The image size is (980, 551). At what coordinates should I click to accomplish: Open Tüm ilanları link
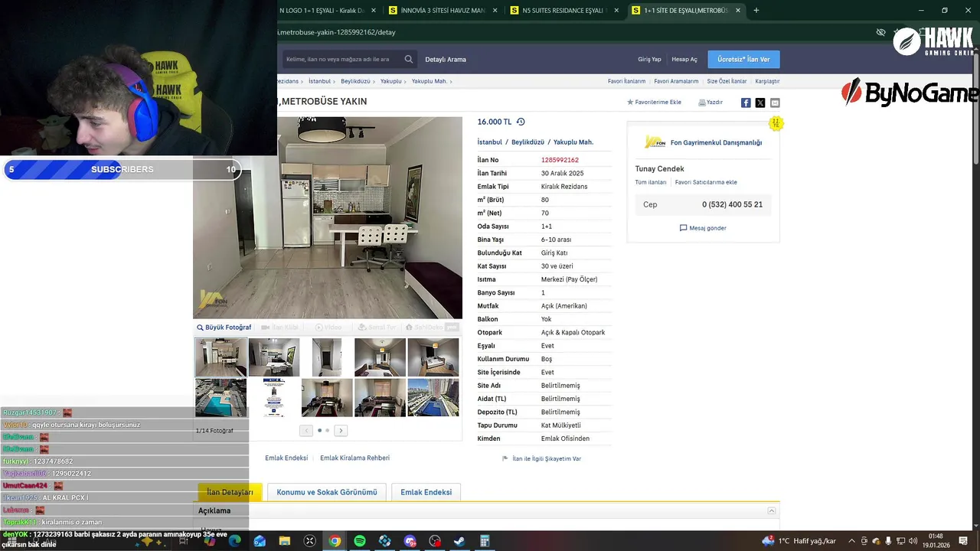pyautogui.click(x=651, y=182)
